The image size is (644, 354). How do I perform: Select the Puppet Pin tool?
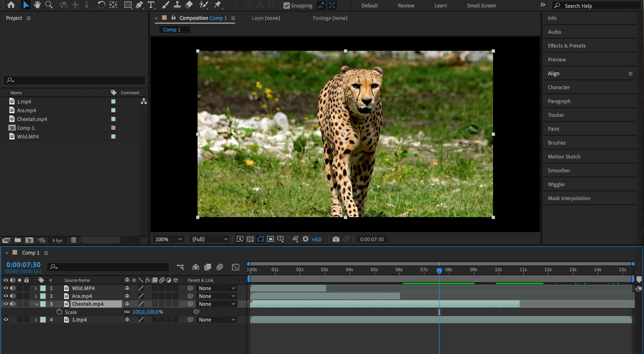point(218,5)
